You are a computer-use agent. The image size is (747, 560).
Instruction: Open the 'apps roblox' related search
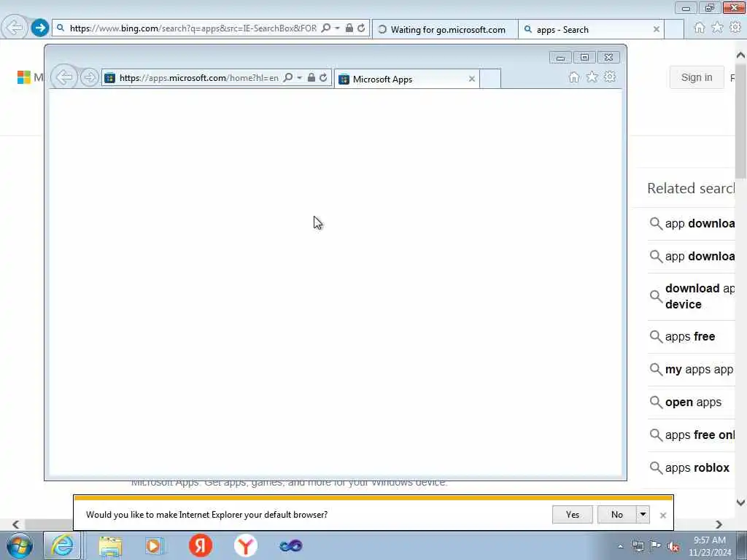[691, 468]
